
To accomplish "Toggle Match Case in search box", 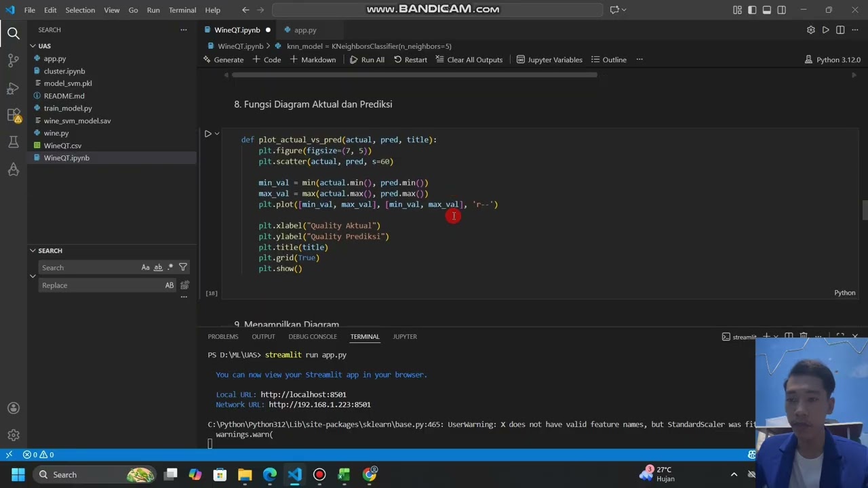I will point(145,268).
